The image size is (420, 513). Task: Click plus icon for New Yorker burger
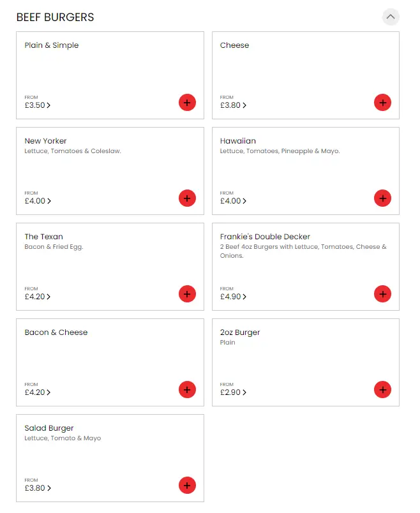coord(187,198)
